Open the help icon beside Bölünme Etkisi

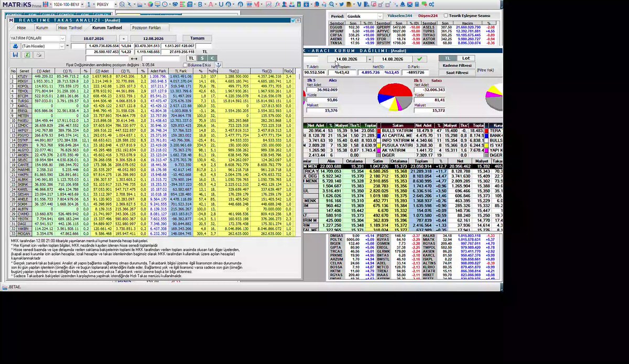[219, 65]
